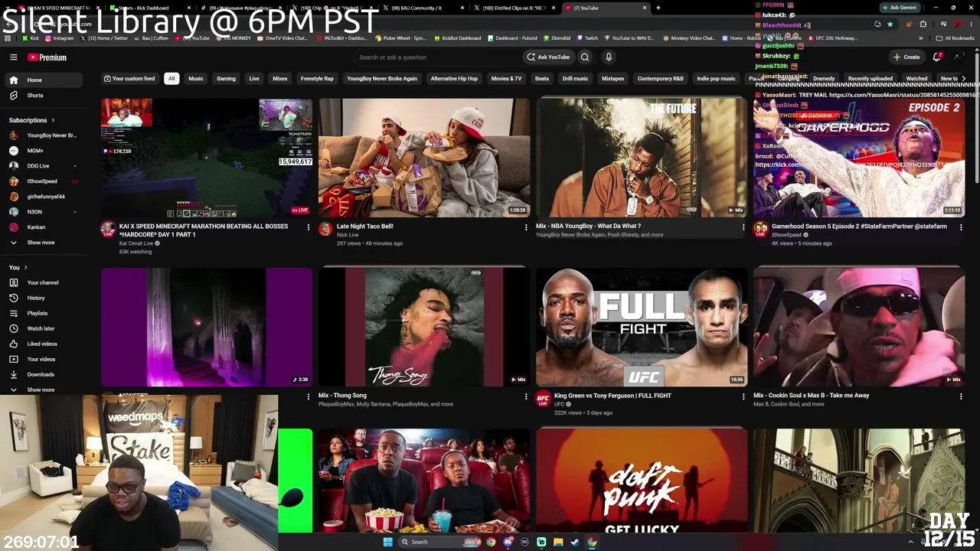Click the Windows taskbar Search box
980x551 pixels.
click(439, 542)
